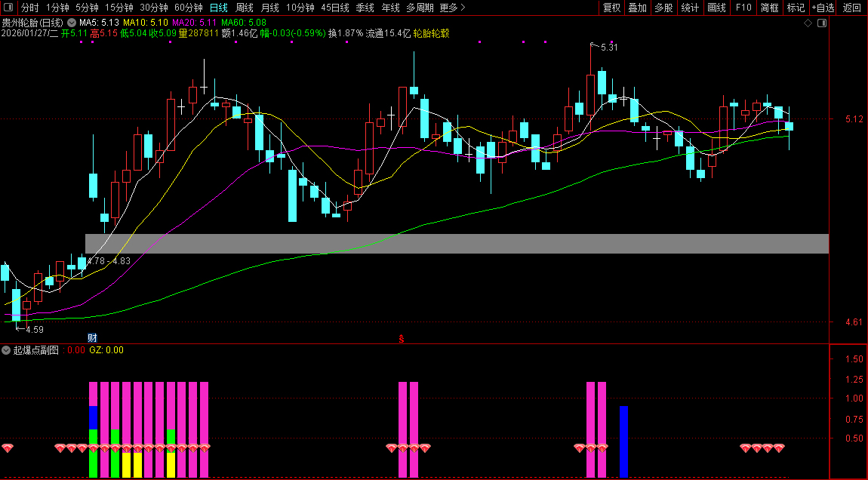Click the 财 financial marker on chart
Image resolution: width=868 pixels, height=480 pixels.
point(92,338)
